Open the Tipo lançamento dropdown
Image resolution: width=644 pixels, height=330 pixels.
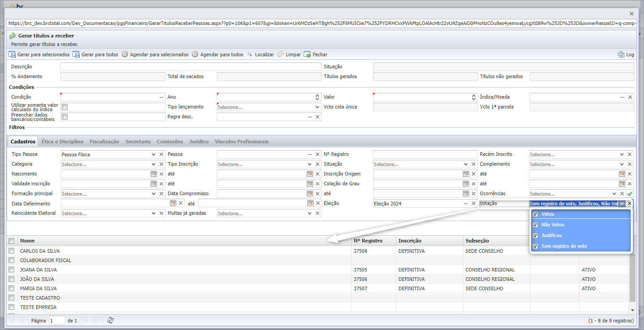[318, 107]
